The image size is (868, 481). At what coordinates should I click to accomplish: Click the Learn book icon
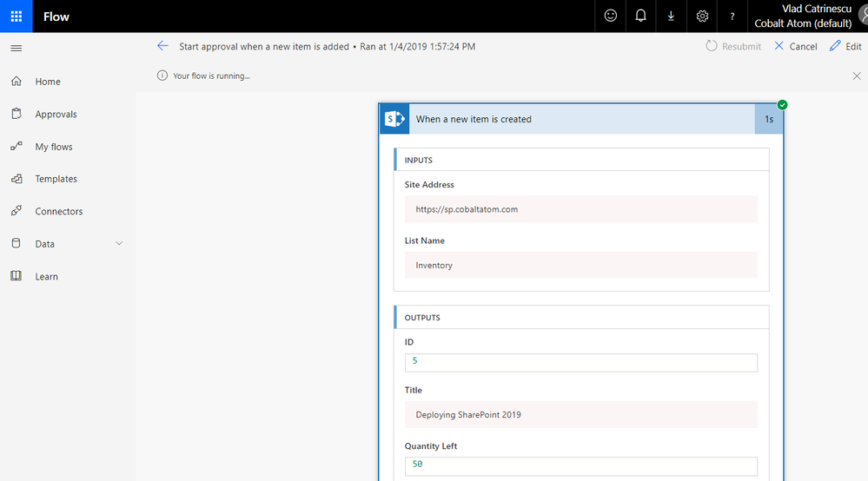click(16, 276)
